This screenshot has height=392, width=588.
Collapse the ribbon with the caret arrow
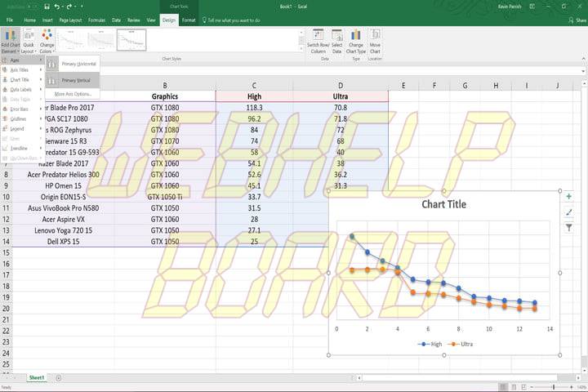click(583, 59)
